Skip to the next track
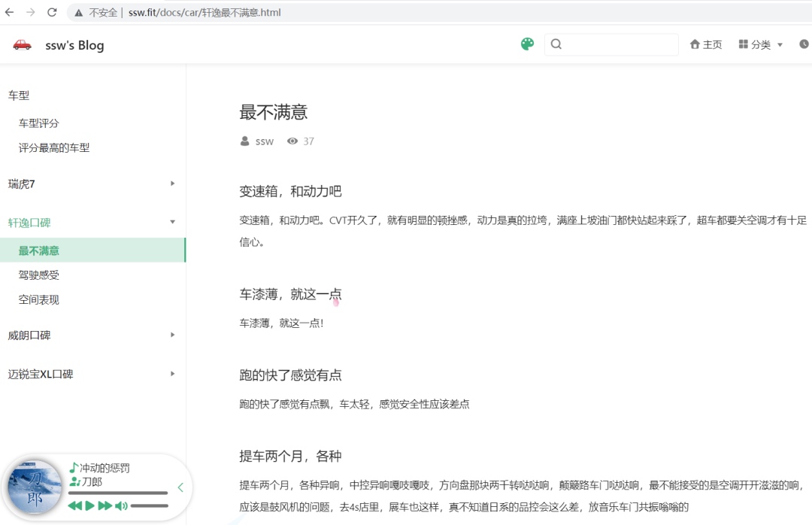Image resolution: width=812 pixels, height=525 pixels. [105, 506]
